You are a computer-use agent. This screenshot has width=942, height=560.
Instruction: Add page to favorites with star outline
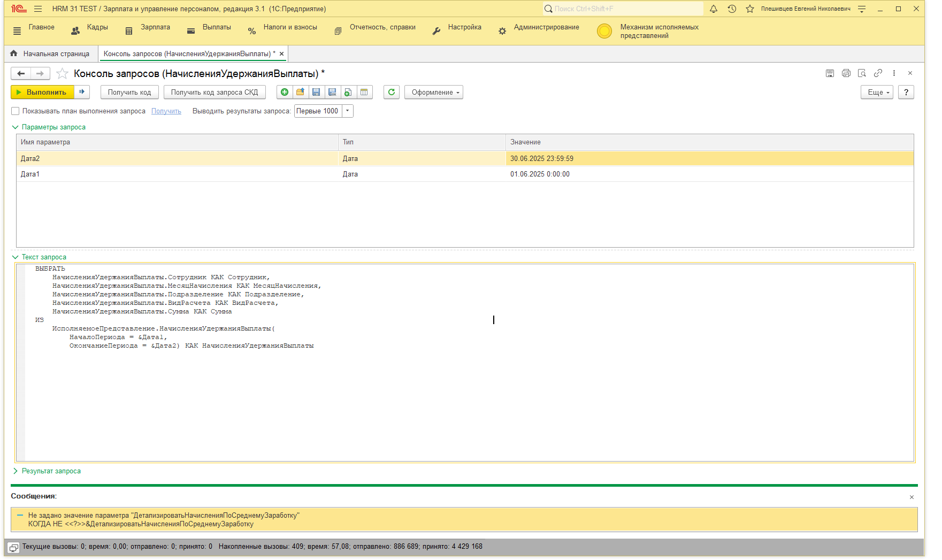pos(62,73)
